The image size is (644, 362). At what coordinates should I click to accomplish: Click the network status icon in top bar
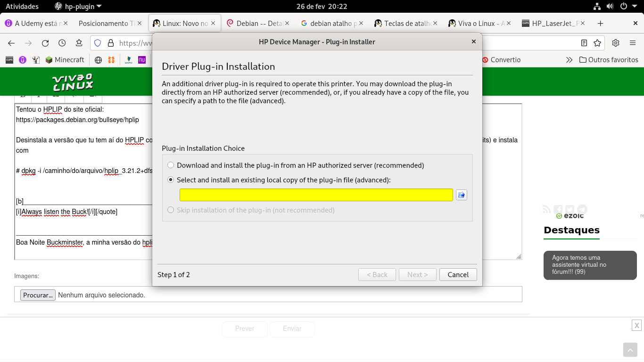[x=597, y=7]
